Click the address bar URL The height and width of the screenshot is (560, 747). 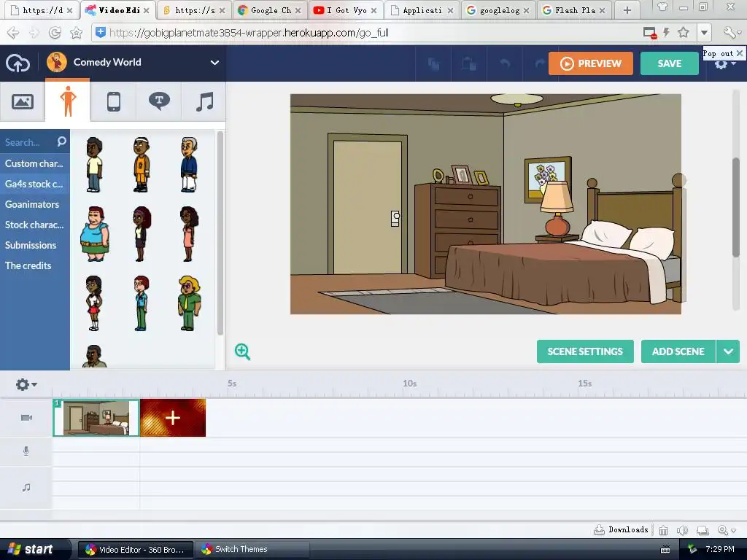[x=249, y=33]
